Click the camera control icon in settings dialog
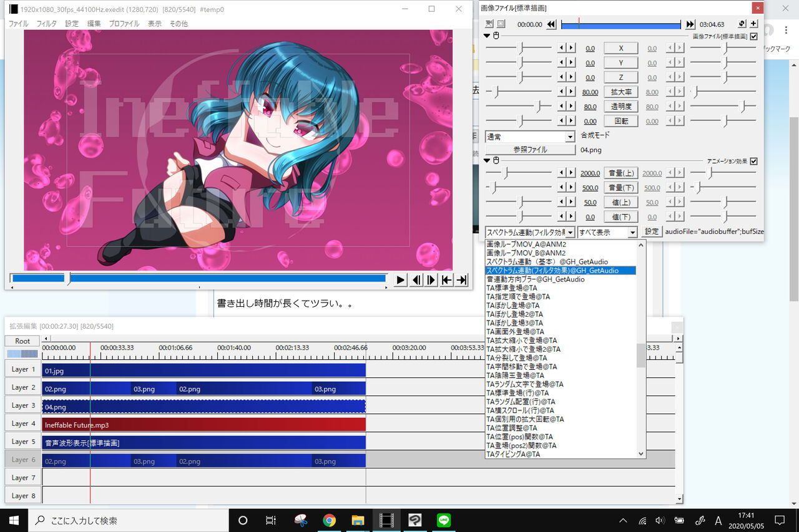Screen dimensions: 799x532 [x=489, y=24]
